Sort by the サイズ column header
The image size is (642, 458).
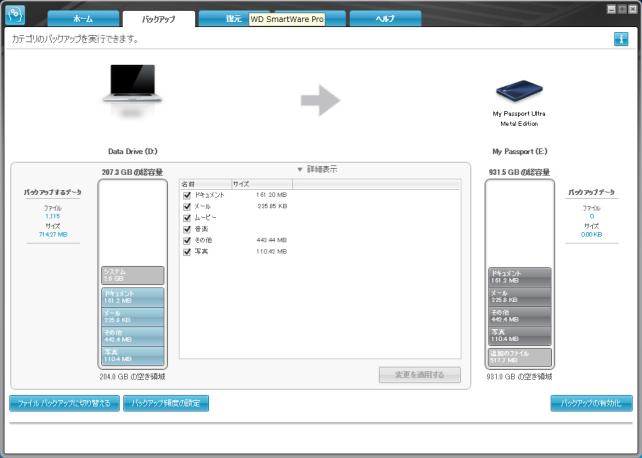(262, 184)
